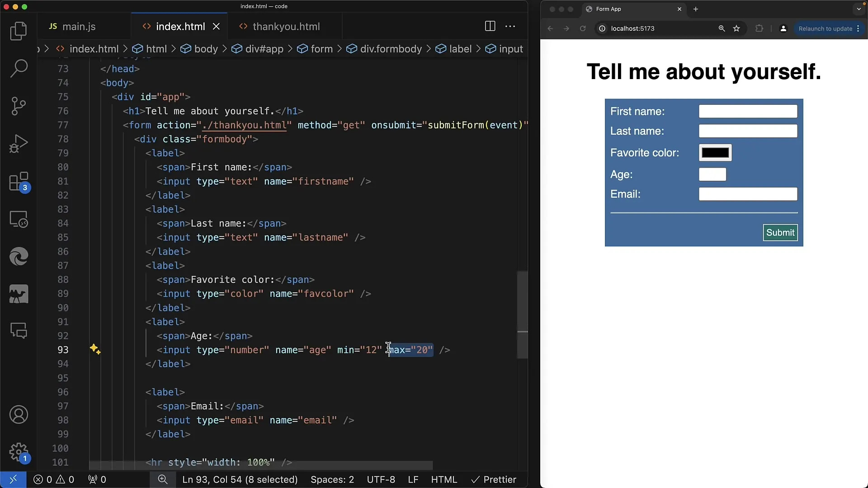
Task: Select the thankyou.html tab
Action: click(287, 26)
